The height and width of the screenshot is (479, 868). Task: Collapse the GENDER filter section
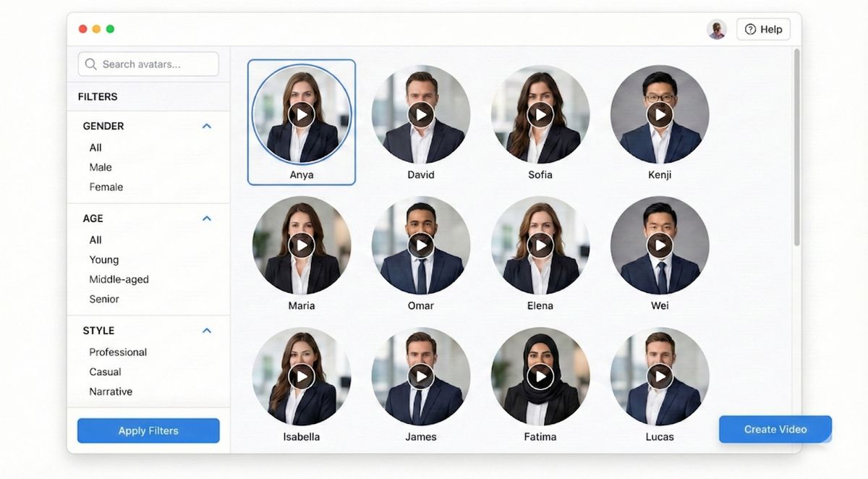[207, 125]
